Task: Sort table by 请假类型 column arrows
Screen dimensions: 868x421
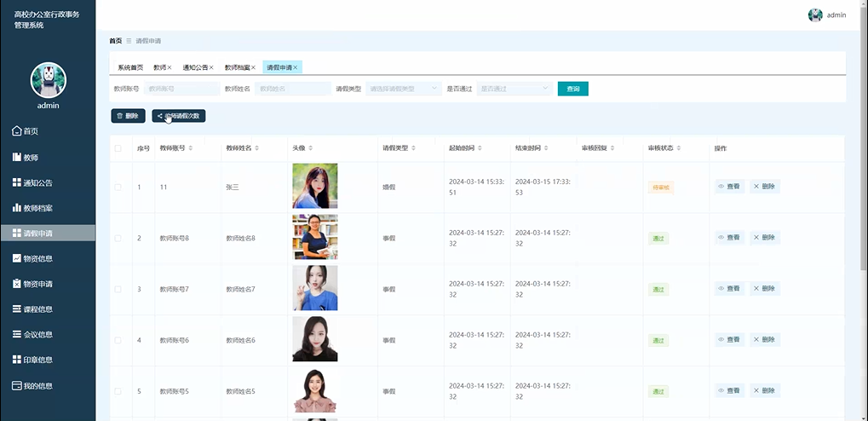Action: pos(413,148)
